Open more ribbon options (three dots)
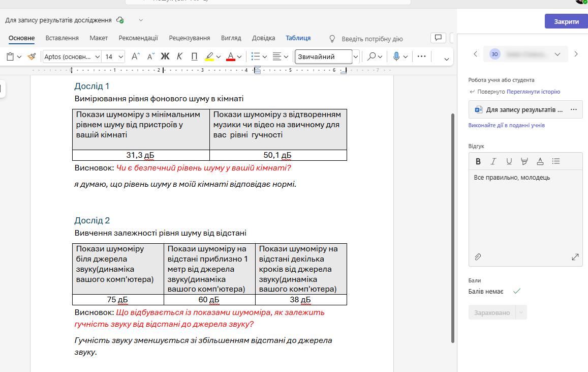The image size is (588, 372). coord(421,56)
